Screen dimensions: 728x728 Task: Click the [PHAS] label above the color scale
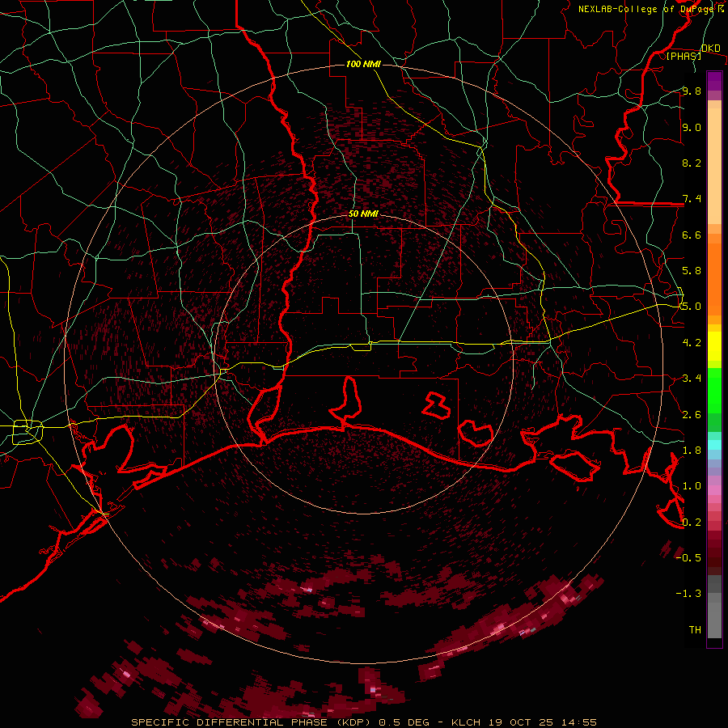click(684, 56)
